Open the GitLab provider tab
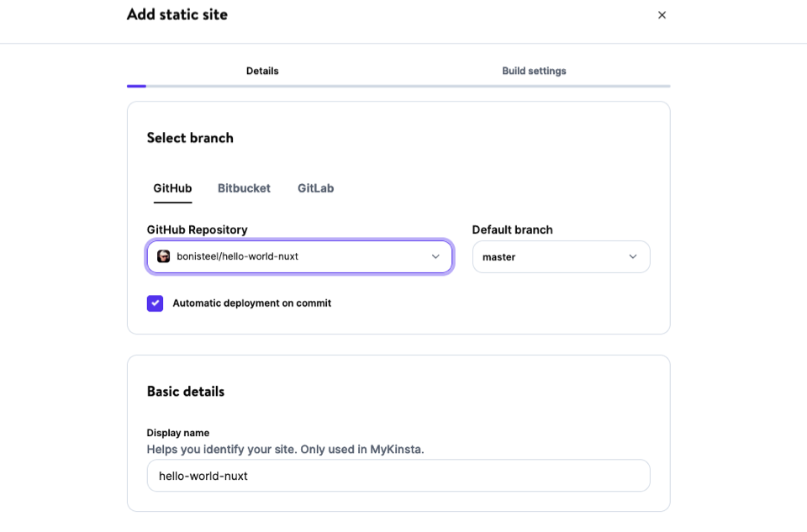The image size is (807, 532). [315, 188]
